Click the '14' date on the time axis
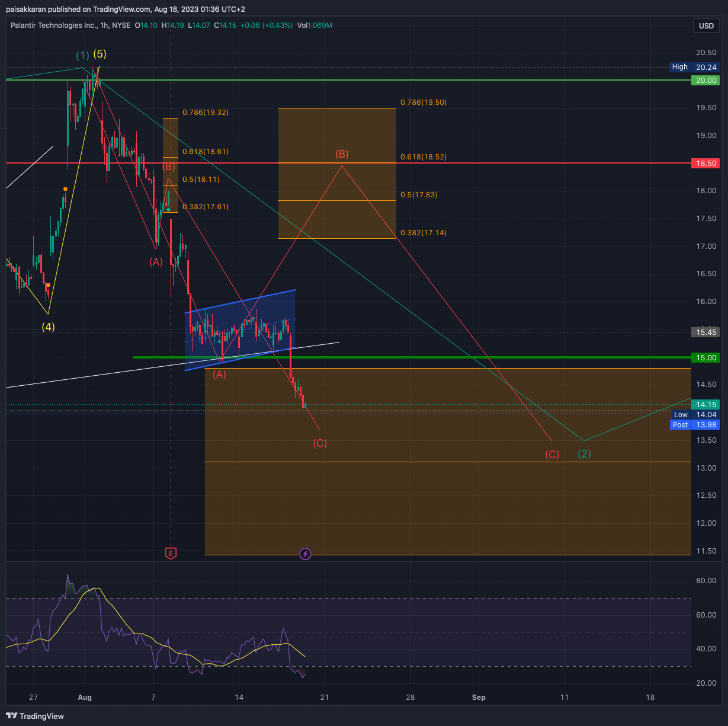The image size is (728, 726). tap(239, 698)
